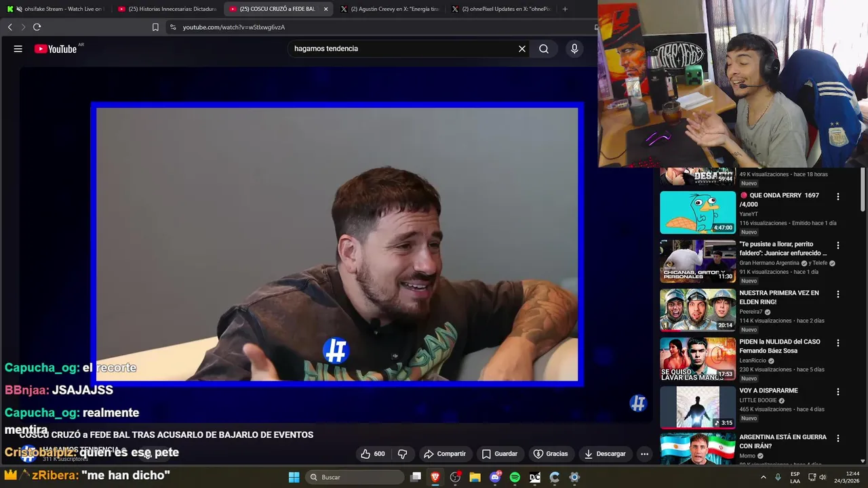
Task: Clear the YouTube search text
Action: pos(522,49)
